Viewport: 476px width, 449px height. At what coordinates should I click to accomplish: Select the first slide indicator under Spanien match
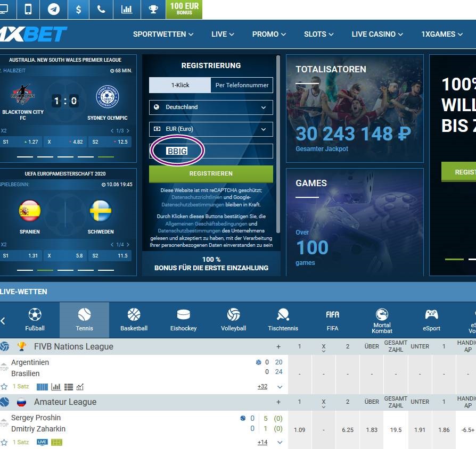tap(25, 270)
